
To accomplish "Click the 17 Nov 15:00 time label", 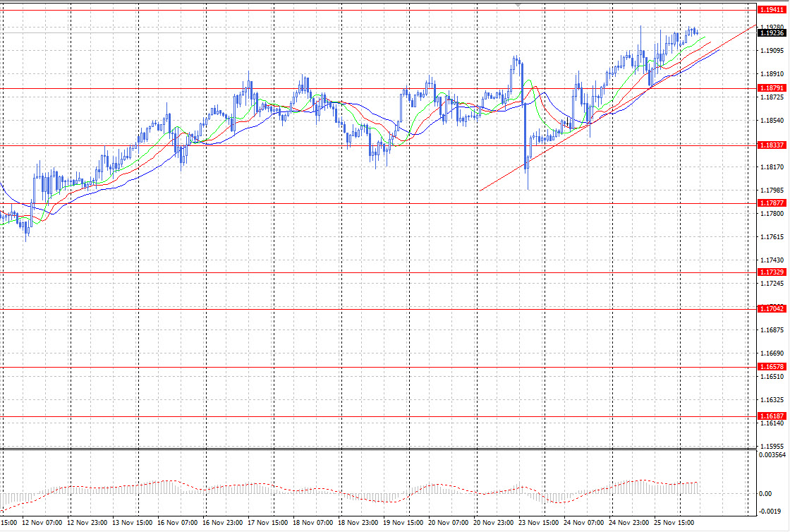I will 267,523.
